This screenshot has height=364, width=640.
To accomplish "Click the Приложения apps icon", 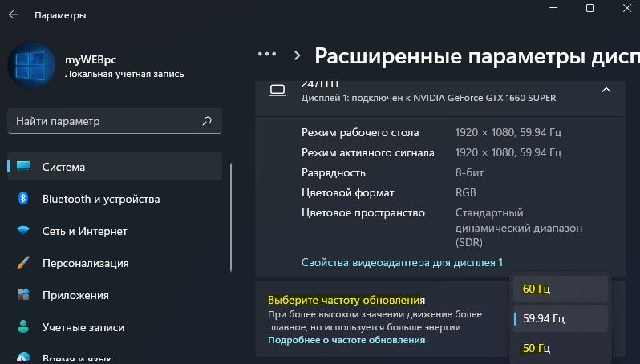I will 23,294.
